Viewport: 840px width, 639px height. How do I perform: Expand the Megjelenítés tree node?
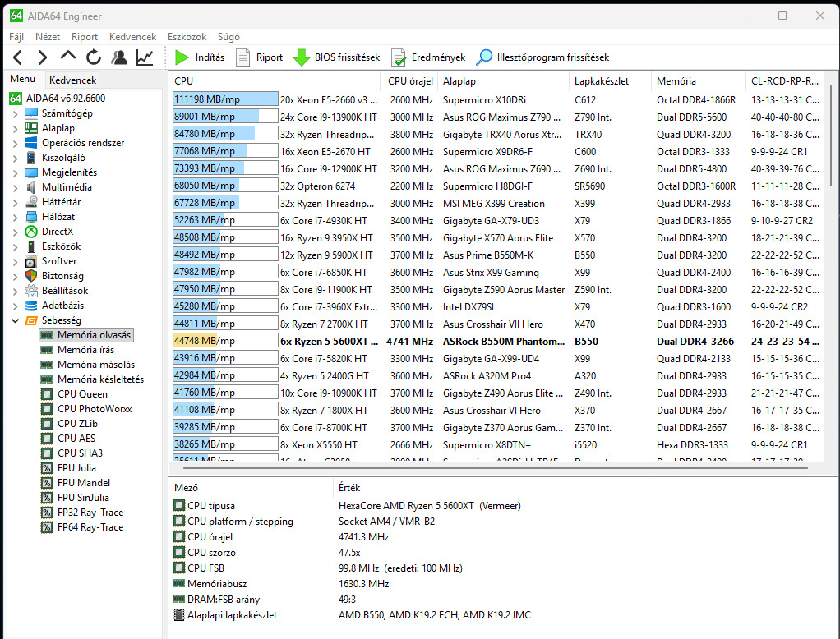(x=15, y=172)
